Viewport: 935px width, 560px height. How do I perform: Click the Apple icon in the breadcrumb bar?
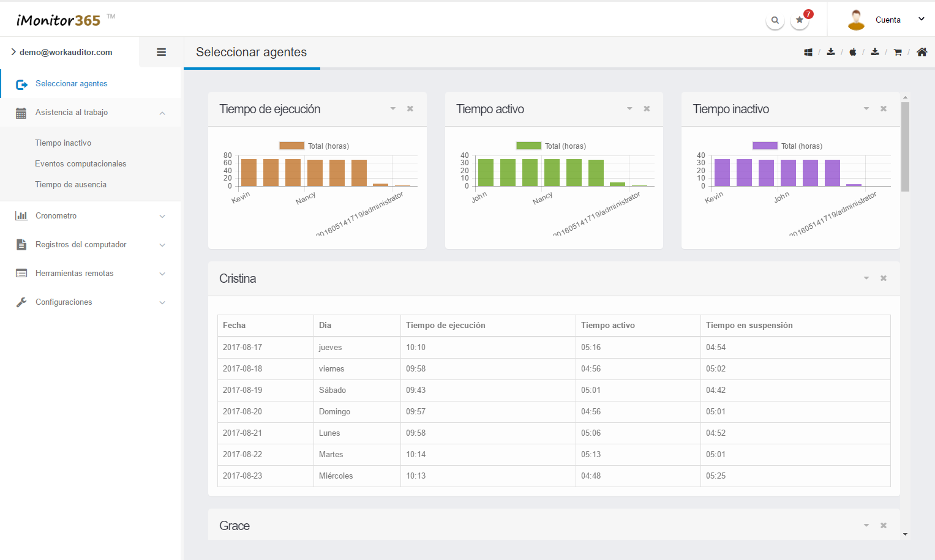pos(852,53)
